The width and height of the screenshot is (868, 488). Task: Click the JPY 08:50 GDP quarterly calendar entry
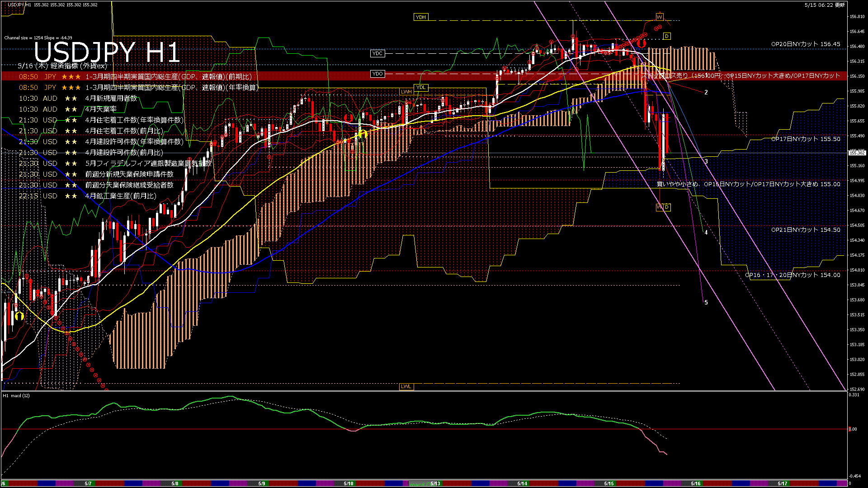pos(136,77)
